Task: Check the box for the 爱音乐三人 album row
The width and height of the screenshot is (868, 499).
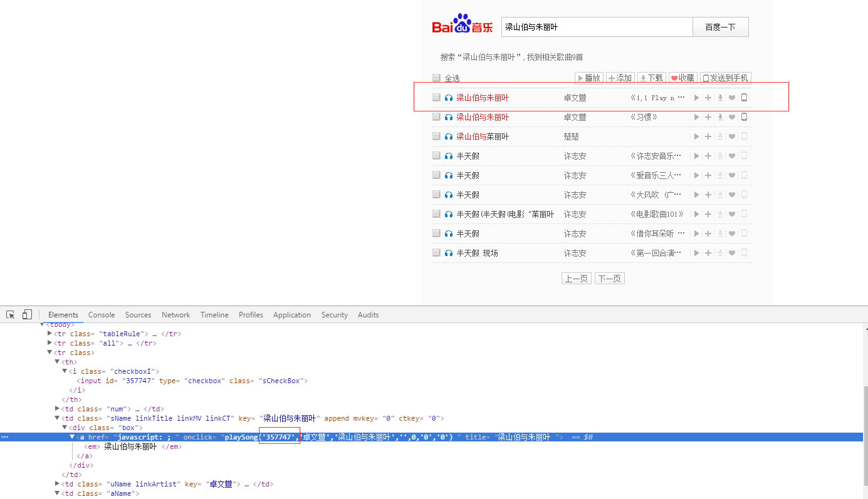Action: [x=436, y=175]
